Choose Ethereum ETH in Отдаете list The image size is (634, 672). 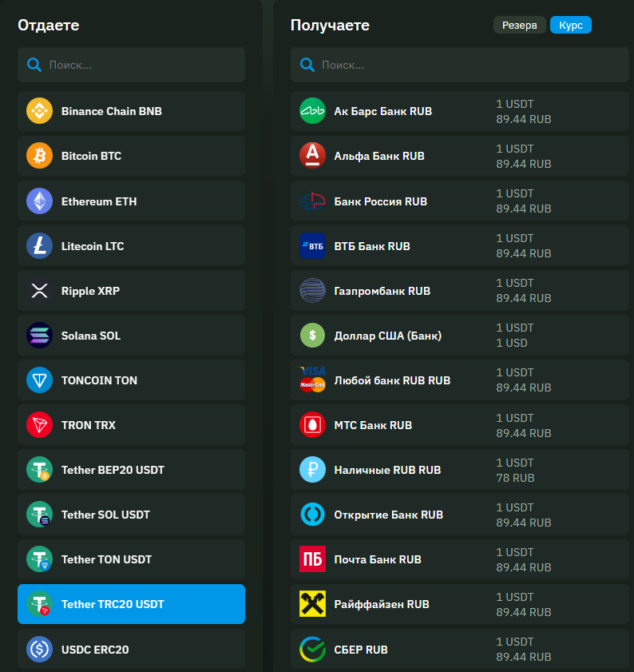tap(131, 201)
